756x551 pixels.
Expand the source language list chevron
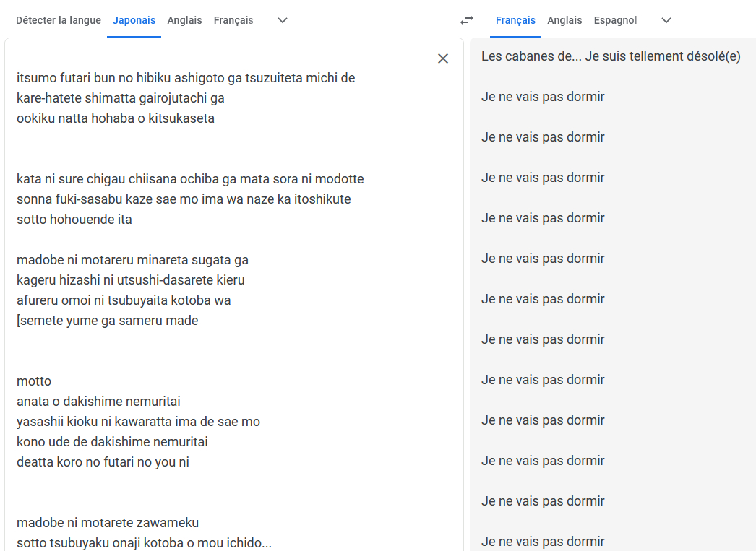(x=283, y=20)
